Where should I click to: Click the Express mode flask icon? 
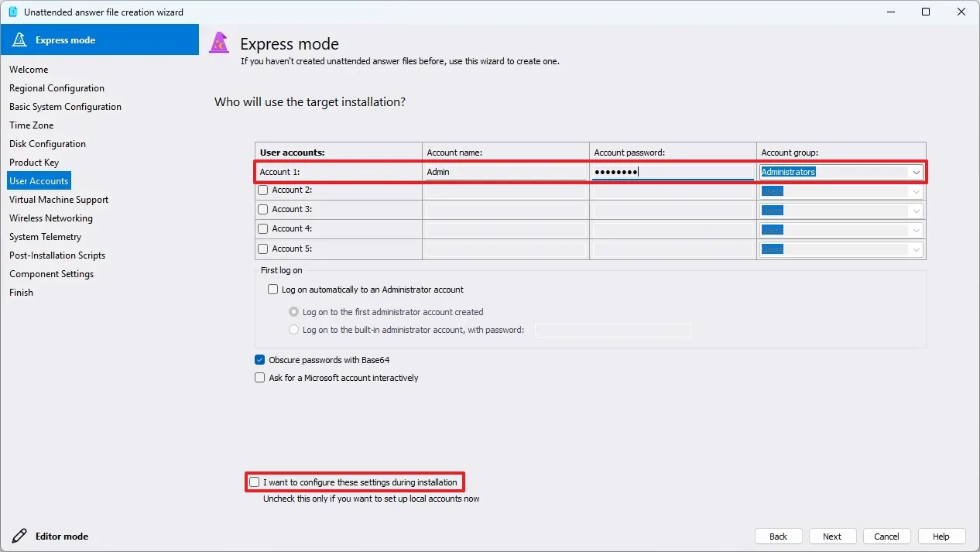pyautogui.click(x=19, y=40)
